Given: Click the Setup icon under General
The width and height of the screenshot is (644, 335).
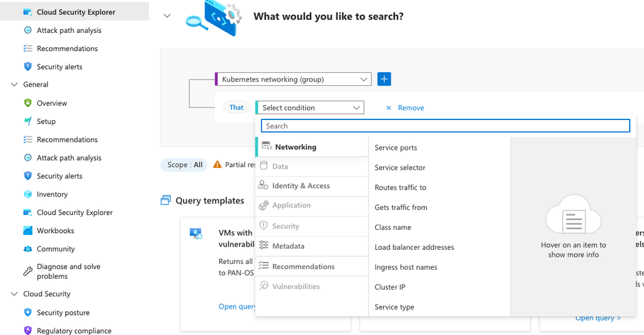Looking at the screenshot, I should point(28,121).
